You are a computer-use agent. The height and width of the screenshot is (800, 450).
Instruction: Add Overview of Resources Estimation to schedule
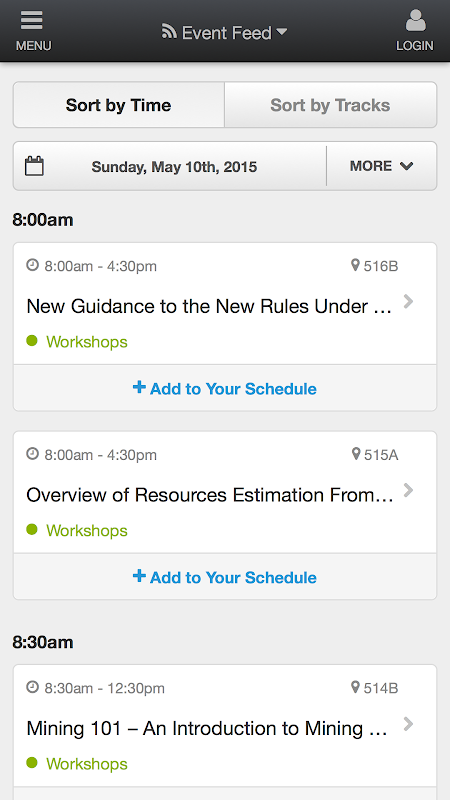225,577
